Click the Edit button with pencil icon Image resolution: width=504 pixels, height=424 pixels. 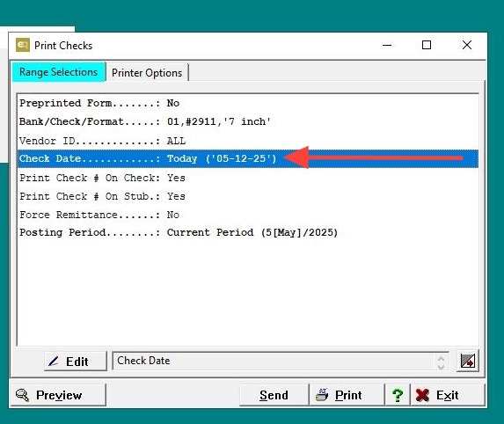[x=76, y=362]
